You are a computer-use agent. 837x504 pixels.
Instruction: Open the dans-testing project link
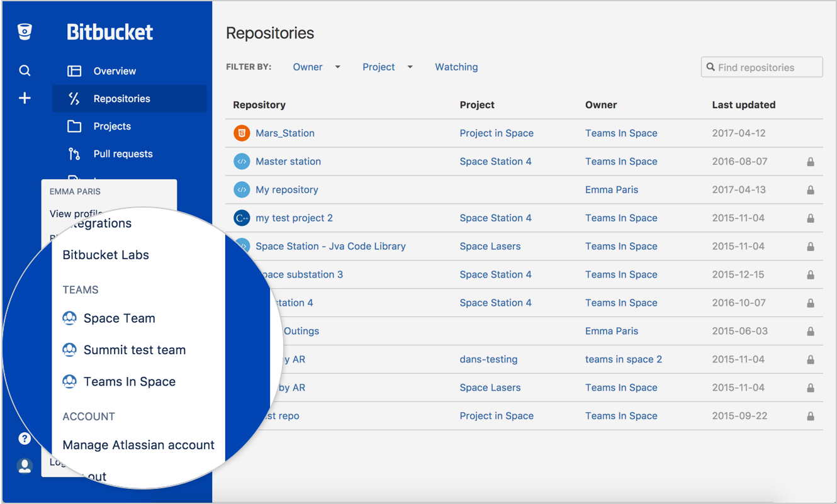488,359
